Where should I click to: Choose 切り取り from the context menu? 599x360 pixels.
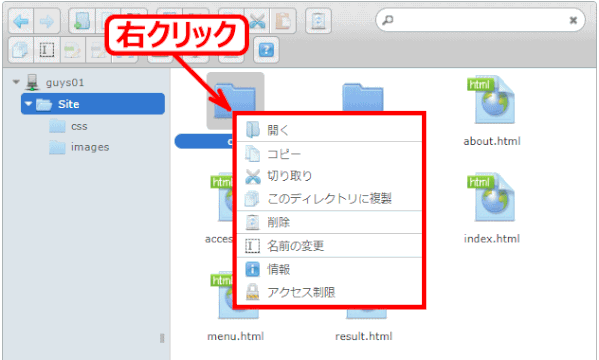coord(329,176)
